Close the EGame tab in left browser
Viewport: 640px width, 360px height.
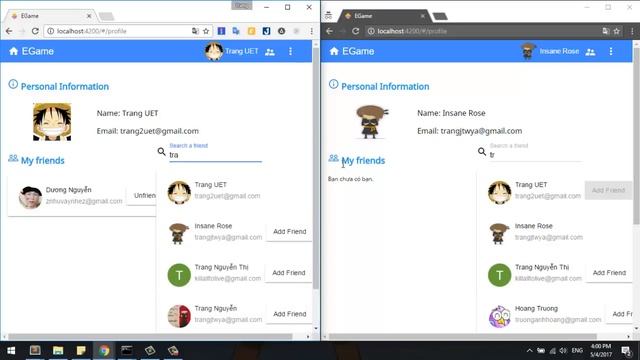pyautogui.click(x=89, y=16)
